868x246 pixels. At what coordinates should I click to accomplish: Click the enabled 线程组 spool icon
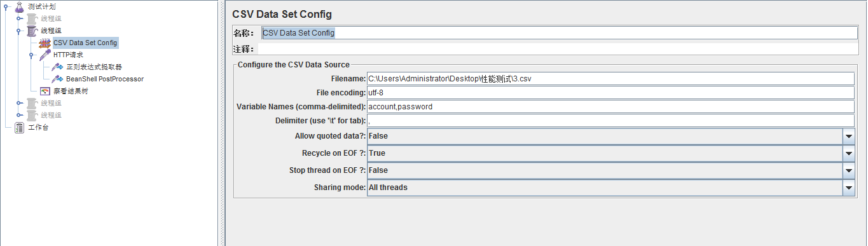coord(32,31)
